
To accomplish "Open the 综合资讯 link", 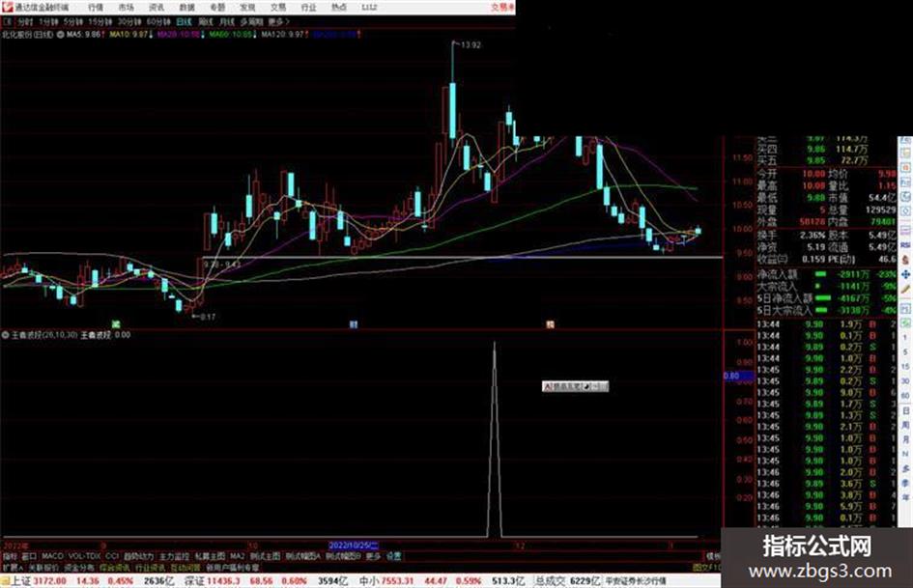I will pos(114,568).
